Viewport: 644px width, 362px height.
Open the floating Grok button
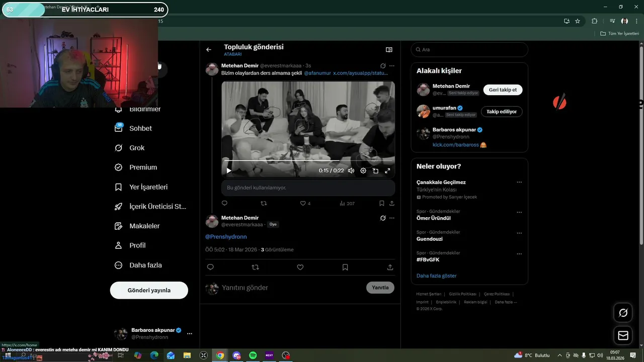(x=623, y=313)
